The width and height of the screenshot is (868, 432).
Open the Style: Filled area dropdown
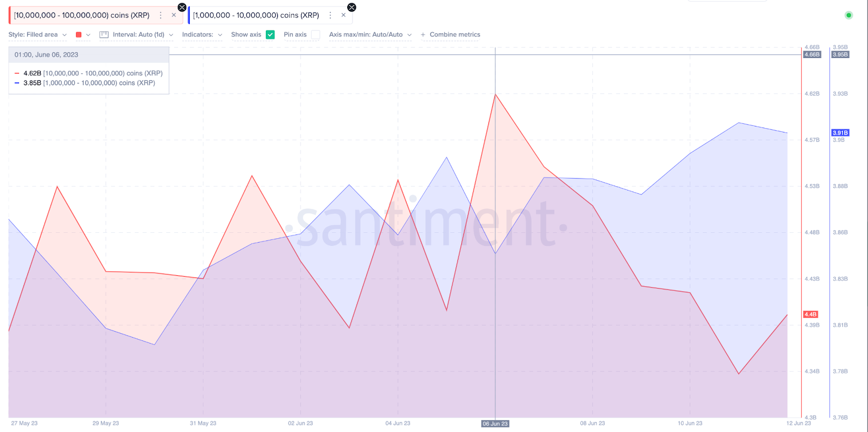coord(38,35)
